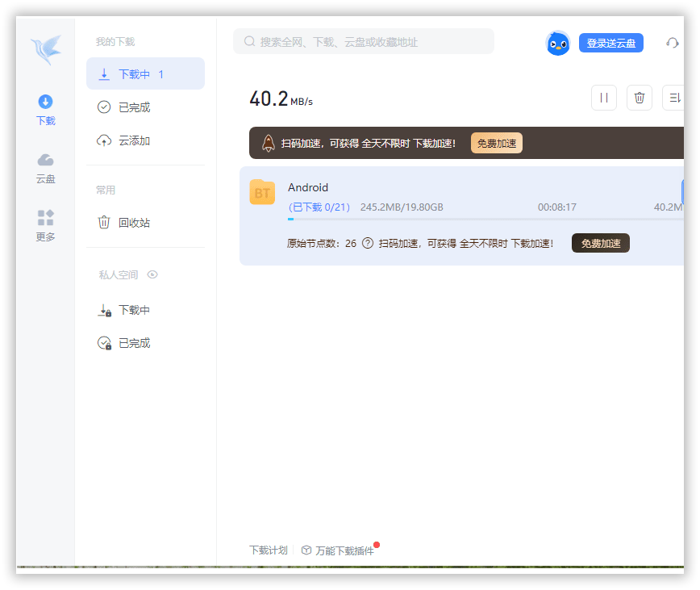Click the 40.2 MB/s total speed display
The height and width of the screenshot is (590, 700).
click(281, 99)
